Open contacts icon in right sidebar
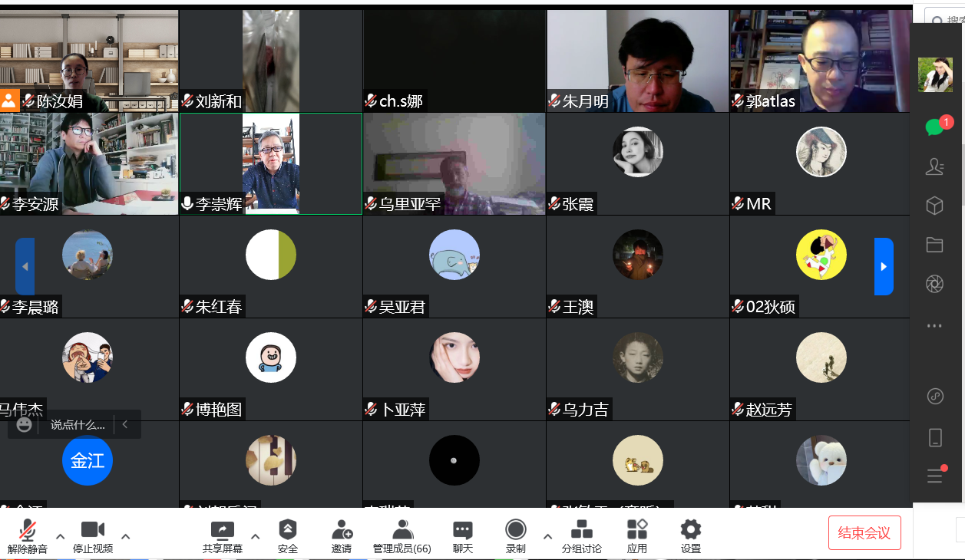Screen dimensions: 965x560 click(934, 167)
